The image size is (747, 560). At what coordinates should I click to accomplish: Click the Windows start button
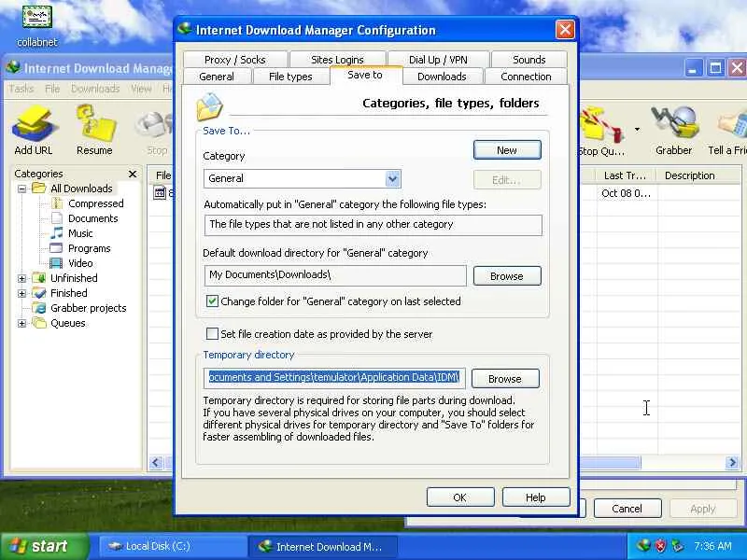coord(45,546)
